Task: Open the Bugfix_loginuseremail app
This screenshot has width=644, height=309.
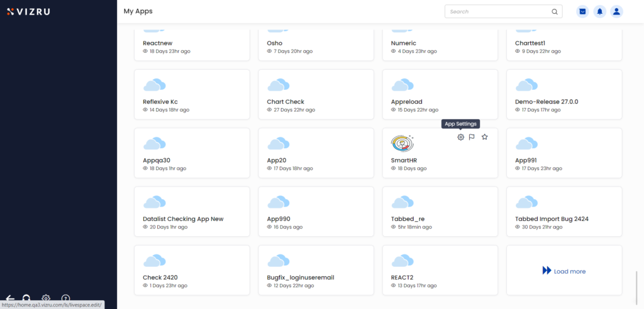Action: pyautogui.click(x=316, y=270)
